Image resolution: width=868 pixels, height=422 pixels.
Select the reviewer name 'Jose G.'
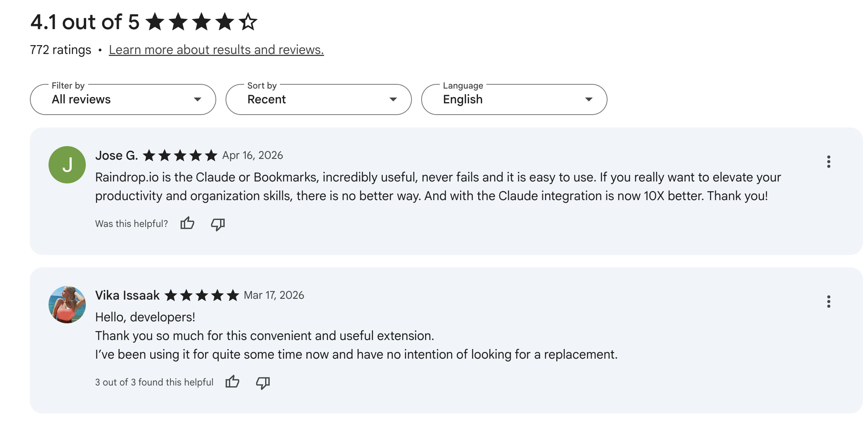(116, 155)
